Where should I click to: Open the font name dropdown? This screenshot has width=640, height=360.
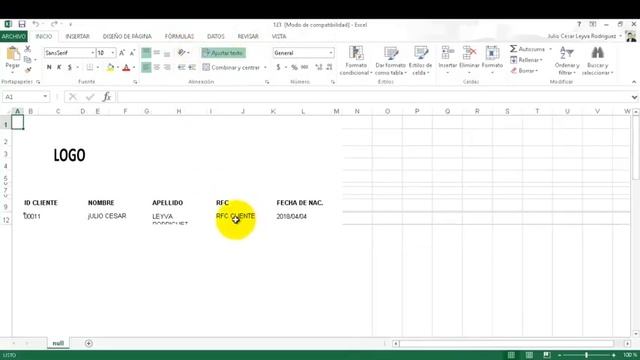click(93, 53)
